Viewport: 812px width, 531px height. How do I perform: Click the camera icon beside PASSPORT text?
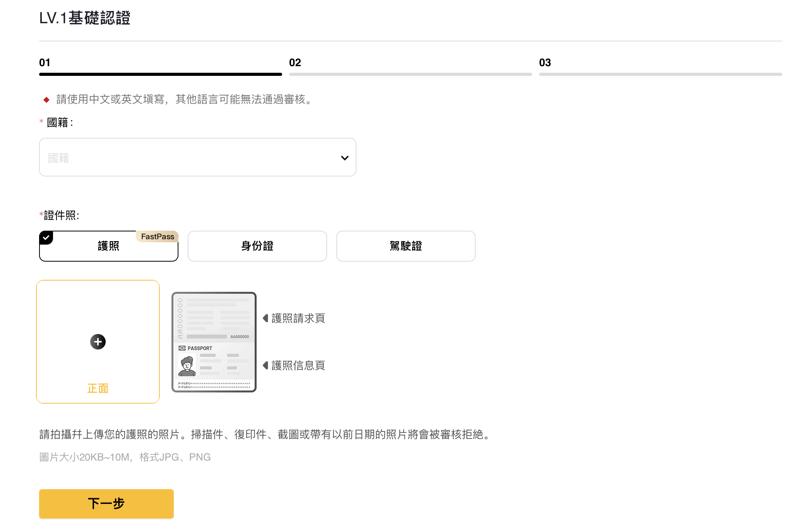tap(182, 348)
